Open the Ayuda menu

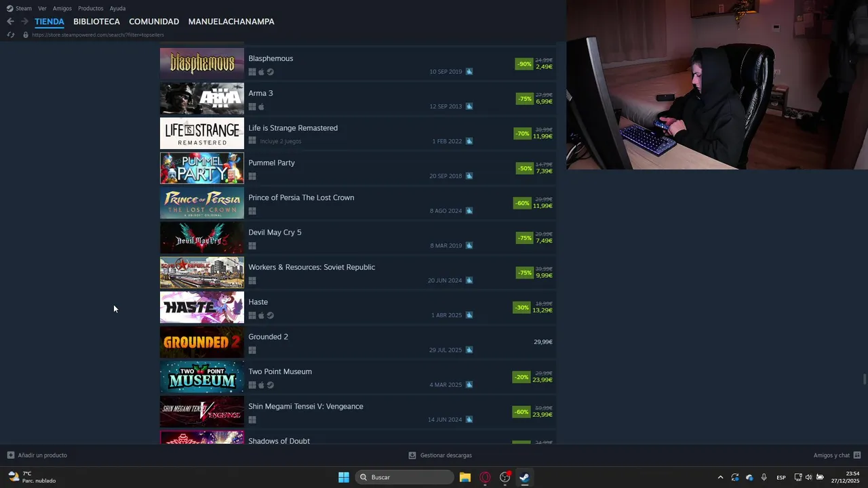click(x=117, y=9)
